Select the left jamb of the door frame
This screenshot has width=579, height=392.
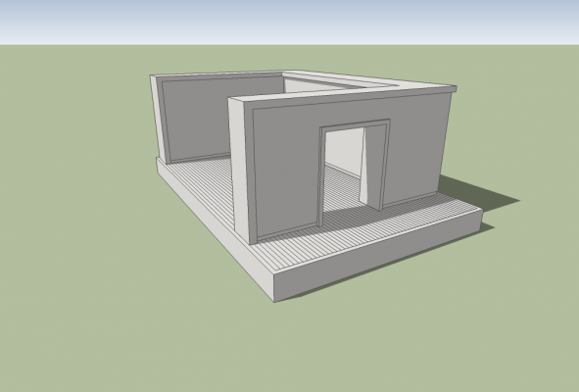pos(321,177)
